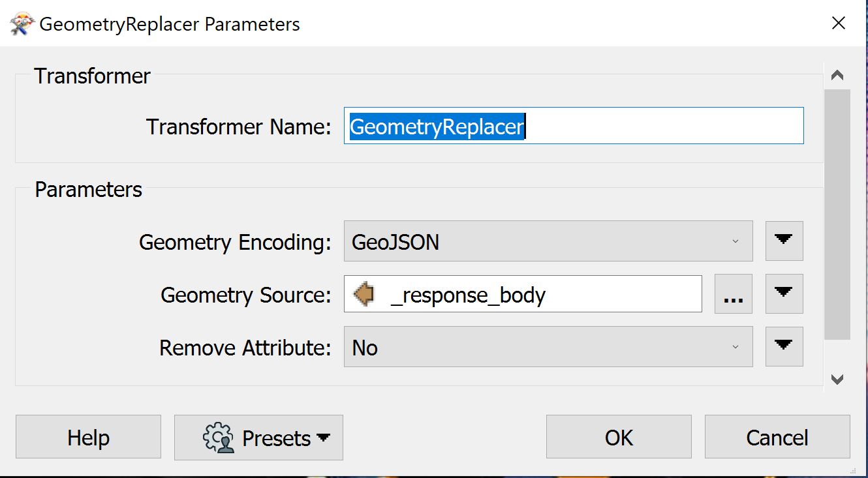868x478 pixels.
Task: Click the Transformer group heading
Action: click(x=92, y=76)
